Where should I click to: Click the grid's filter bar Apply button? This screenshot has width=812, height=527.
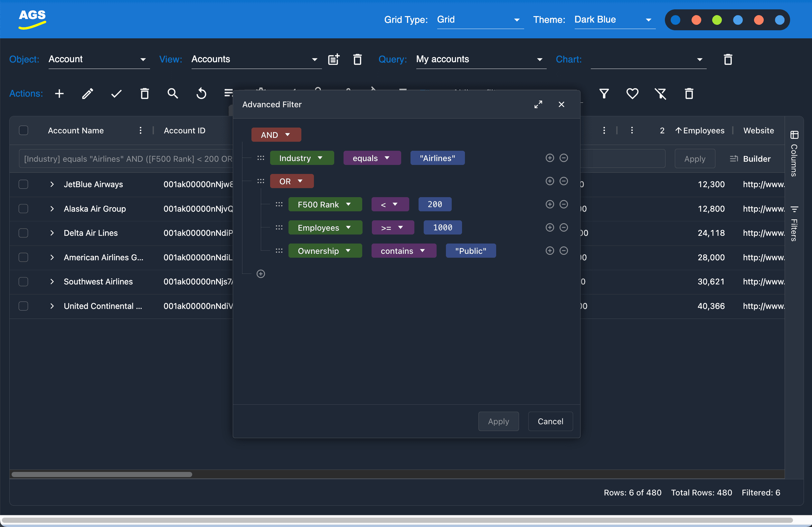click(x=694, y=159)
